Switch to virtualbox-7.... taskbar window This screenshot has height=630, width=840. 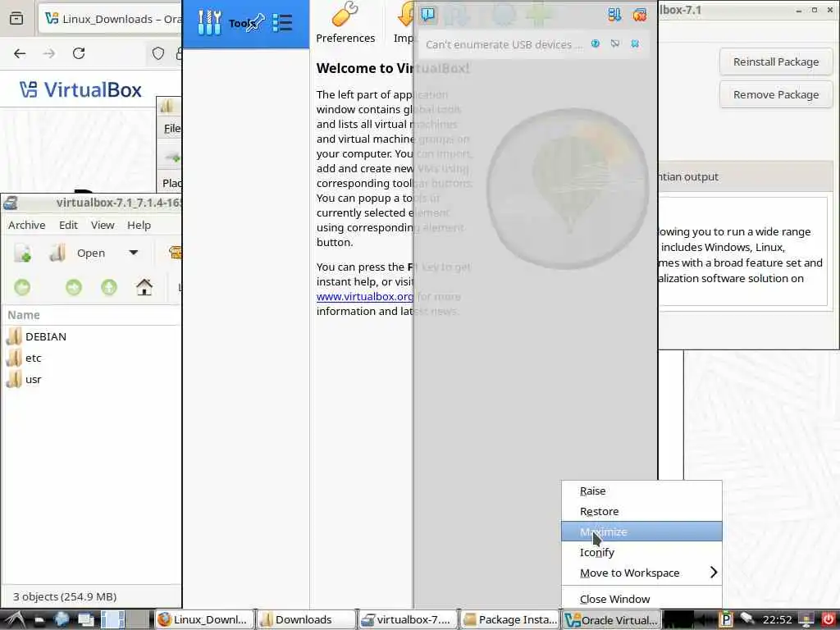tap(408, 620)
